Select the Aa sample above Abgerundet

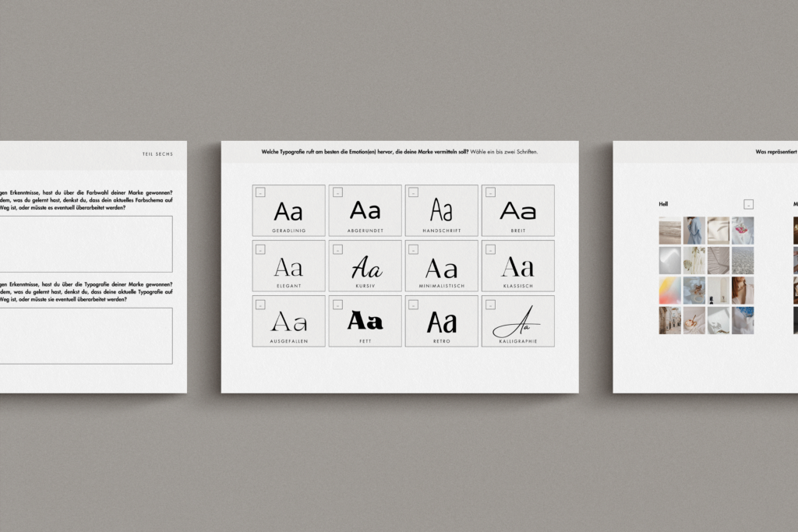[x=365, y=210]
